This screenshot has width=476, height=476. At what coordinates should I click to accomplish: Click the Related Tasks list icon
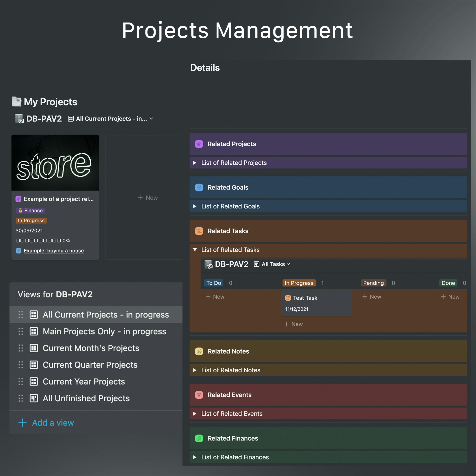click(199, 231)
